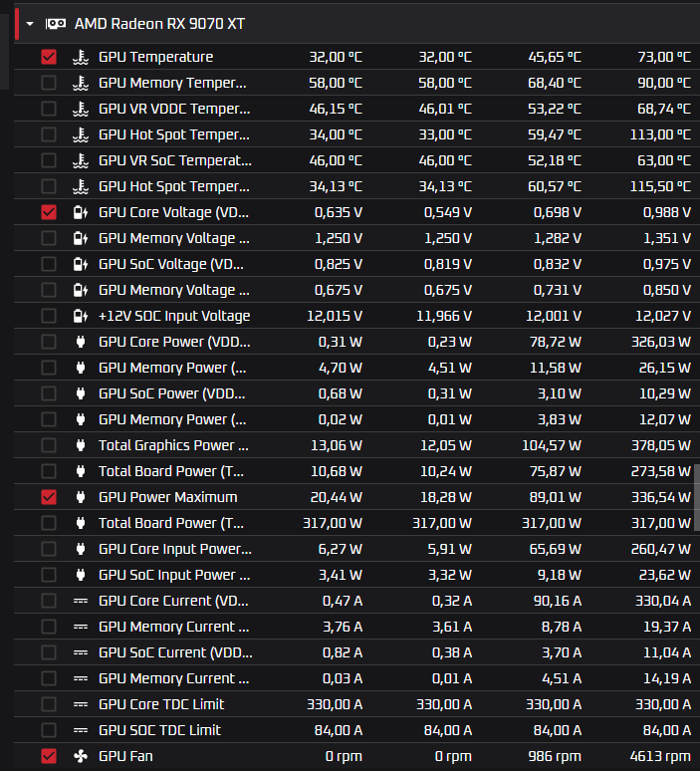Uncheck the GPU Fan checkbox
700x771 pixels.
pos(49,756)
